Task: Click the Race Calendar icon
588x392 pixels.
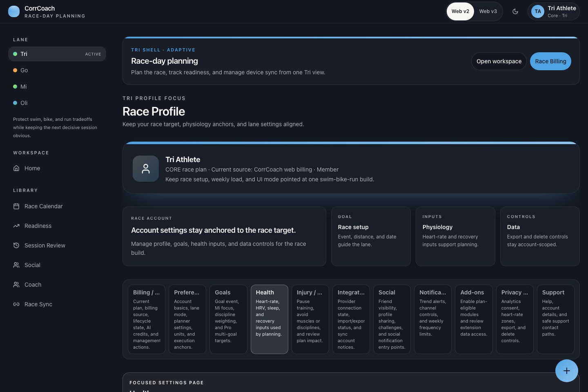Action: [x=16, y=206]
